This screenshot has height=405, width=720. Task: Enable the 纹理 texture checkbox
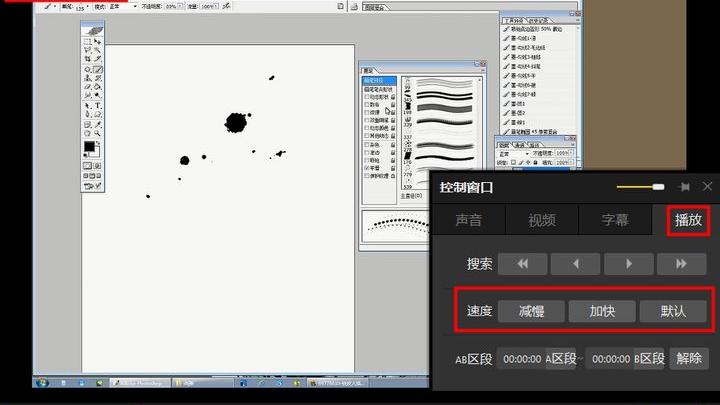367,112
